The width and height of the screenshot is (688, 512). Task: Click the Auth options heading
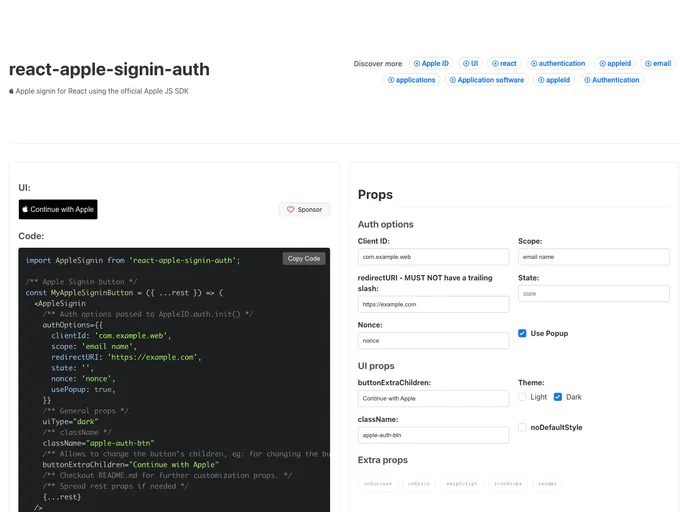click(386, 224)
